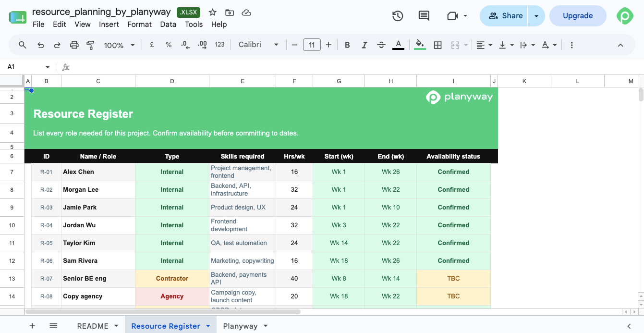Viewport: 644px width, 333px height.
Task: Click the Name box showing A1
Action: 23,67
